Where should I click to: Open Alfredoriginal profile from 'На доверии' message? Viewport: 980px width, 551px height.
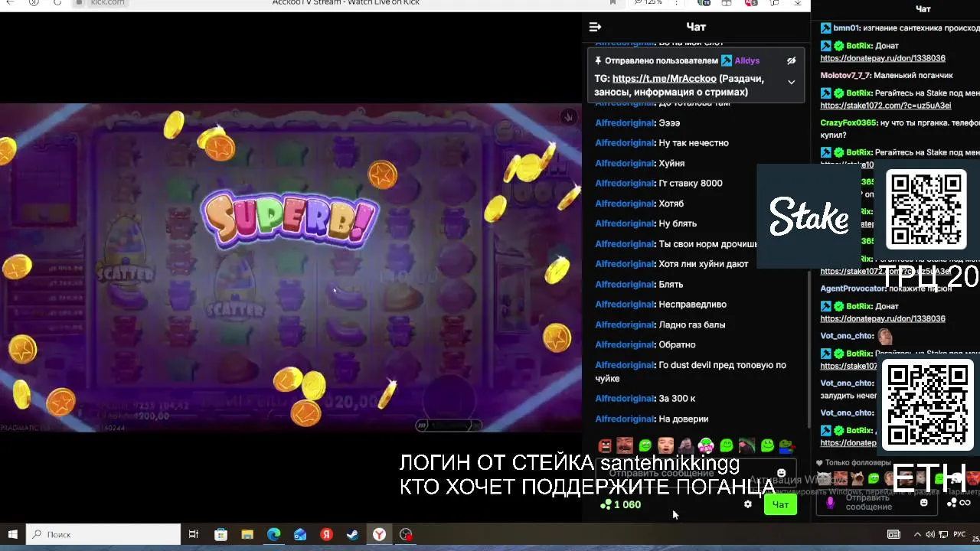tap(625, 419)
